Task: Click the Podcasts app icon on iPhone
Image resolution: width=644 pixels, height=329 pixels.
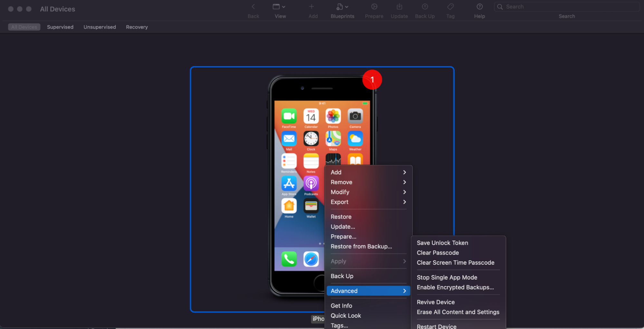Action: click(x=311, y=184)
